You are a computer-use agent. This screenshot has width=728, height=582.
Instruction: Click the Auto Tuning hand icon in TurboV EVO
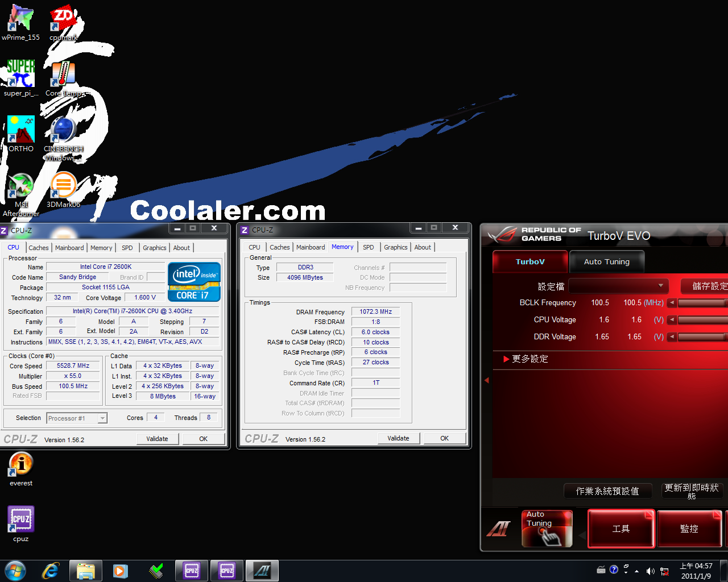[x=547, y=529]
